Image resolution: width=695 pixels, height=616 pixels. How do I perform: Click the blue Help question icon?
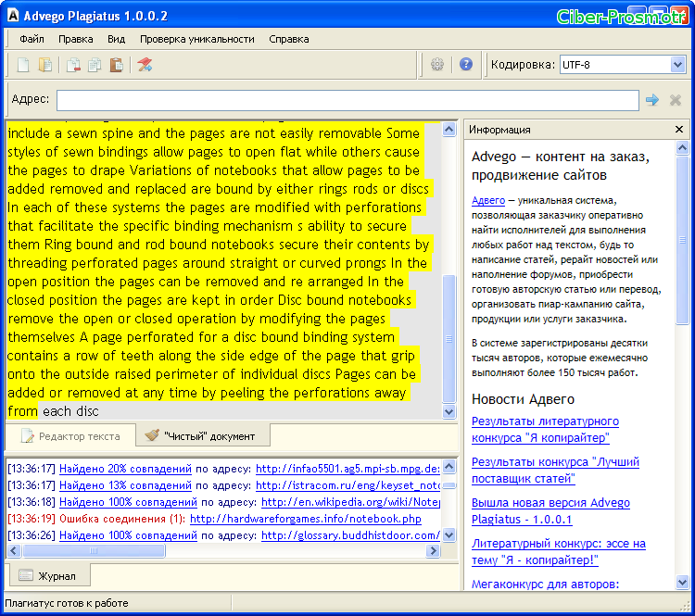(466, 65)
